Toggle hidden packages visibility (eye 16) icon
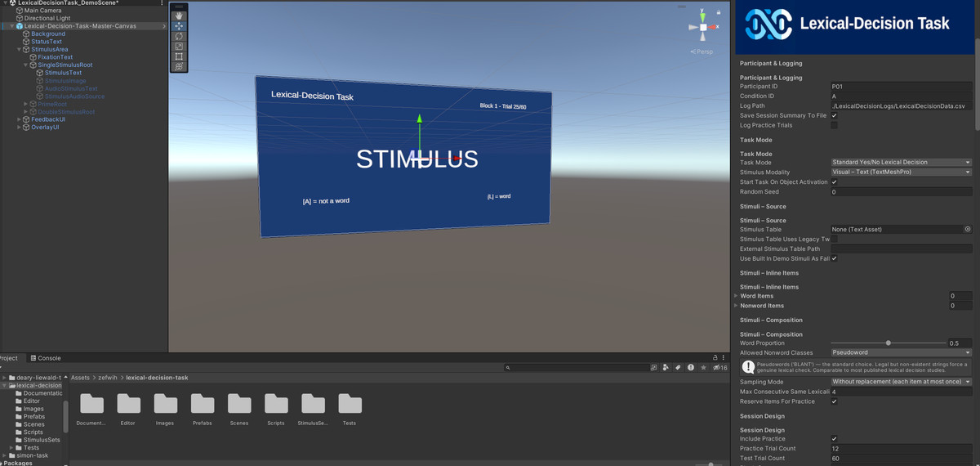 719,368
